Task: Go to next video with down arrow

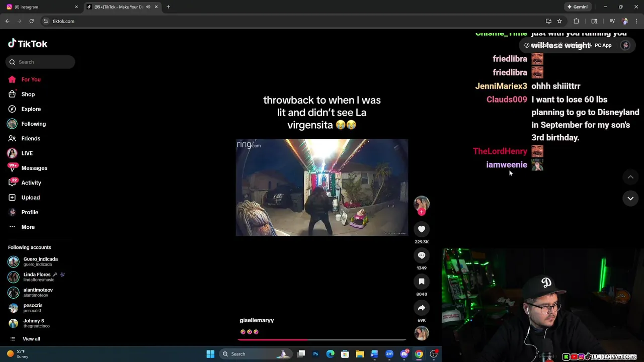Action: click(x=630, y=199)
